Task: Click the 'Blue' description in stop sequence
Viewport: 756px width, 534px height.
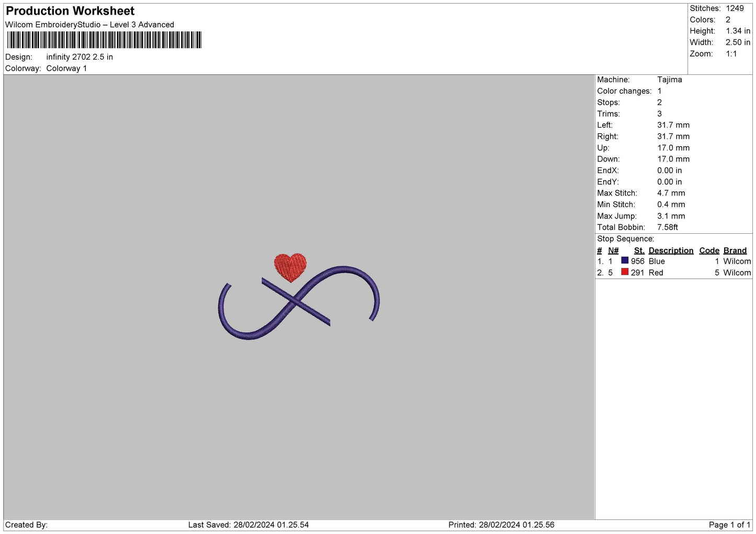Action: pyautogui.click(x=657, y=262)
